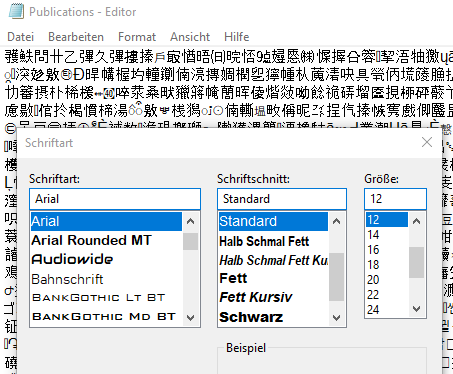Choose Halb Schmal Fett style
The image size is (453, 374).
[x=273, y=241]
